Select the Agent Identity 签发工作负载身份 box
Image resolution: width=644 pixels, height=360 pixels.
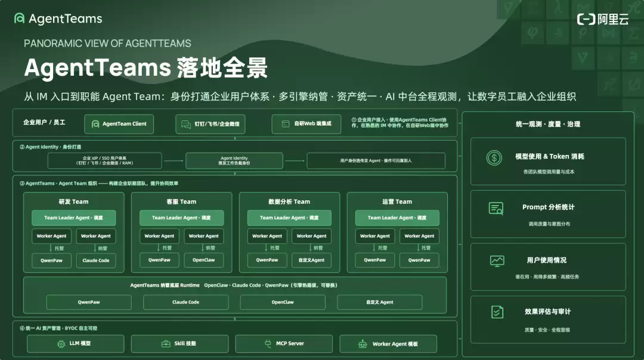pyautogui.click(x=234, y=160)
